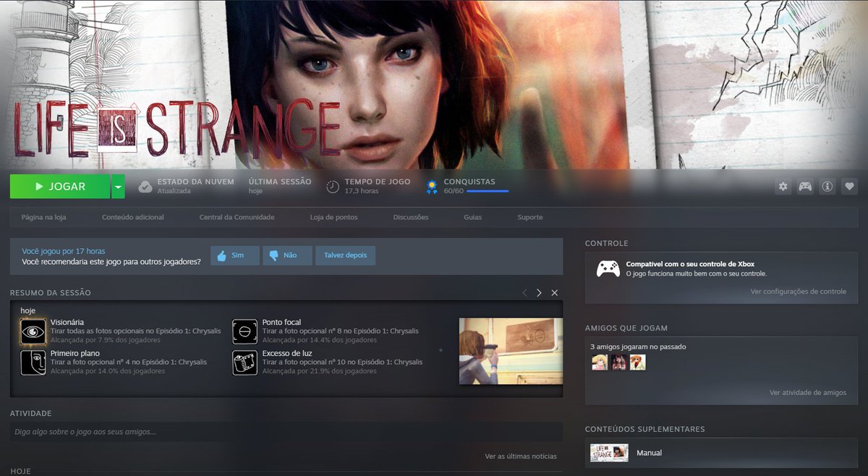The height and width of the screenshot is (476, 868).
Task: Click the activity text input field
Action: click(x=286, y=432)
